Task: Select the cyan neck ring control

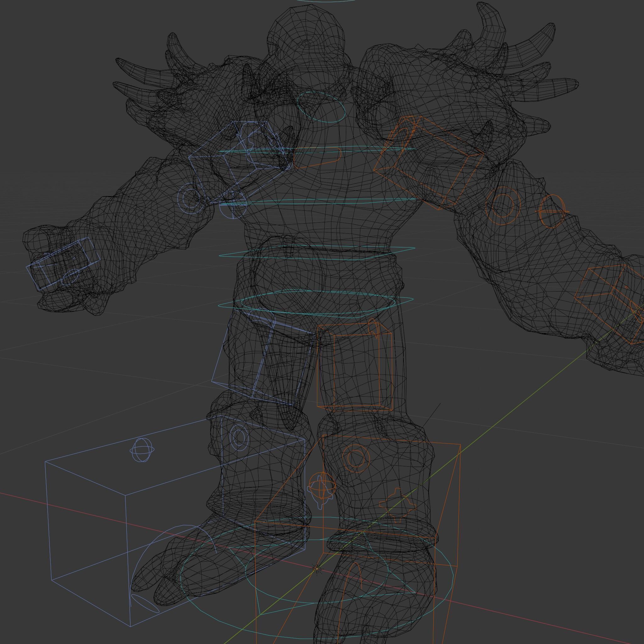Action: pyautogui.click(x=321, y=107)
